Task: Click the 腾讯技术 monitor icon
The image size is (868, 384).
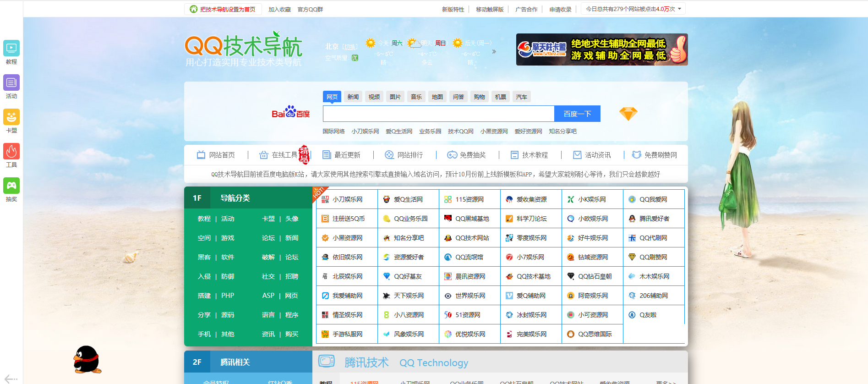Action: point(327,362)
